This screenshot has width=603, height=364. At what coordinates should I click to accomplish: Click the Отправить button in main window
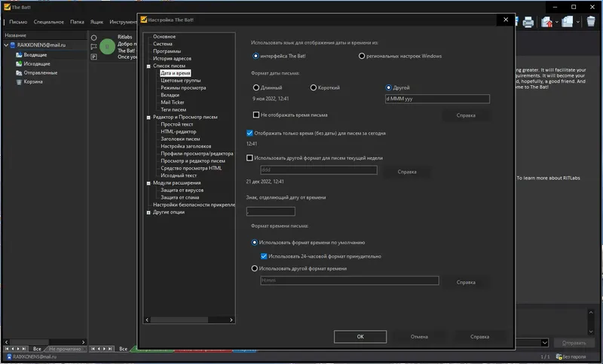click(x=574, y=343)
